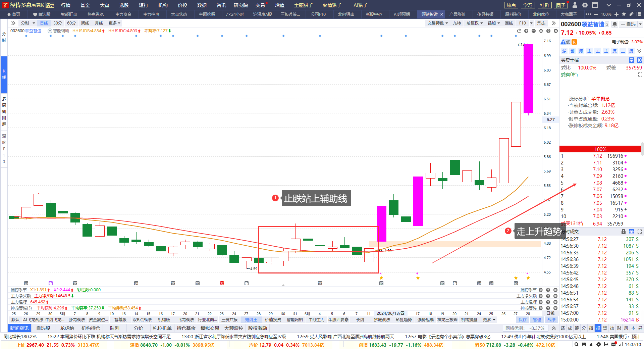Image resolution: width=644 pixels, height=349 pixels.
Task: Close the 神龙筹码 indicator panel
Action: 555,308
